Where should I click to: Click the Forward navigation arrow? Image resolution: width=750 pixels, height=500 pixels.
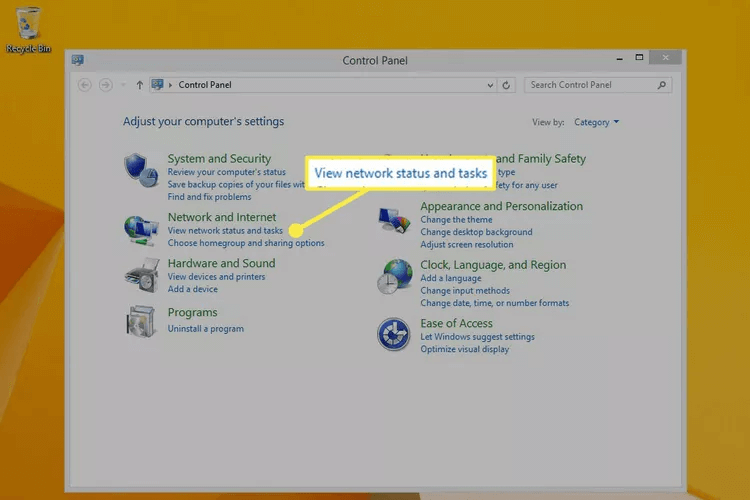[x=106, y=85]
